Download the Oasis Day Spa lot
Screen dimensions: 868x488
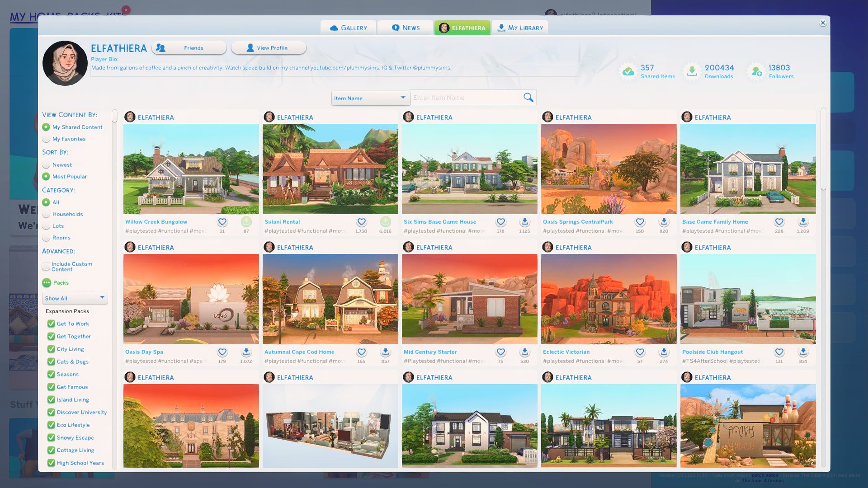(x=246, y=352)
